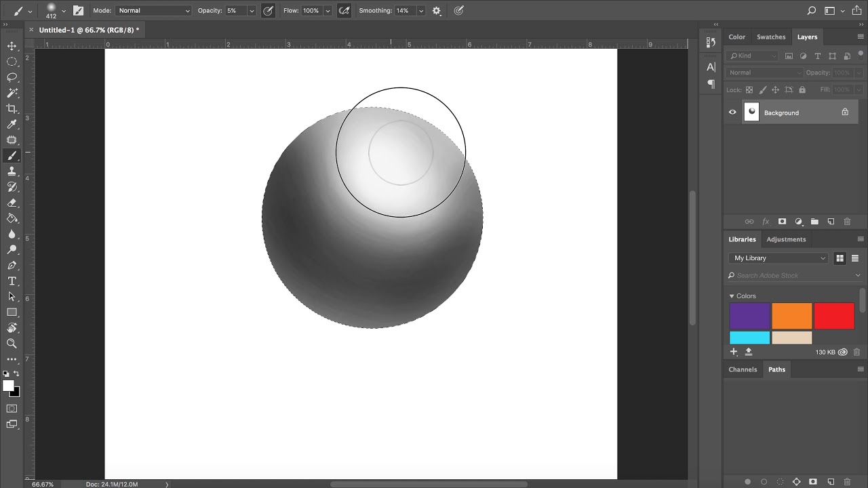Viewport: 868px width, 488px height.
Task: Toggle lock all
Action: pyautogui.click(x=802, y=89)
